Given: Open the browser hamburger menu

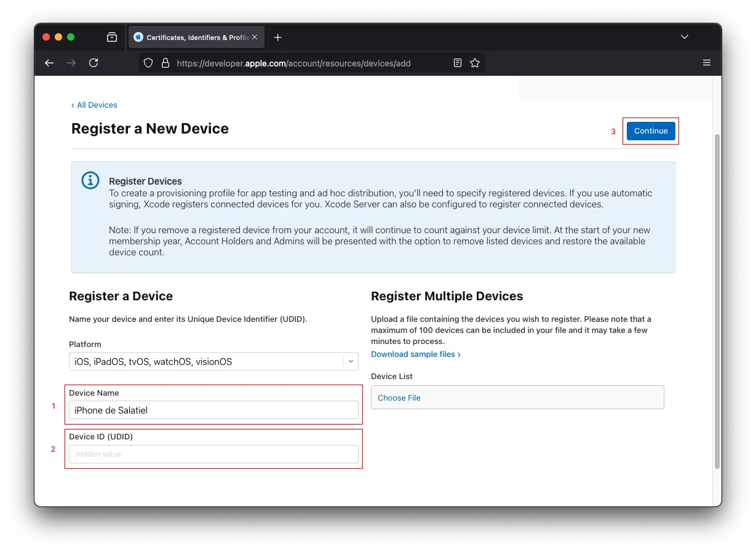Looking at the screenshot, I should coord(707,63).
